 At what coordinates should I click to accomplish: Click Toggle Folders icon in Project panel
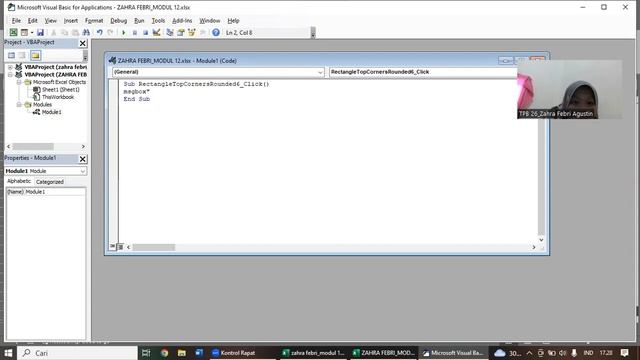coord(36,55)
